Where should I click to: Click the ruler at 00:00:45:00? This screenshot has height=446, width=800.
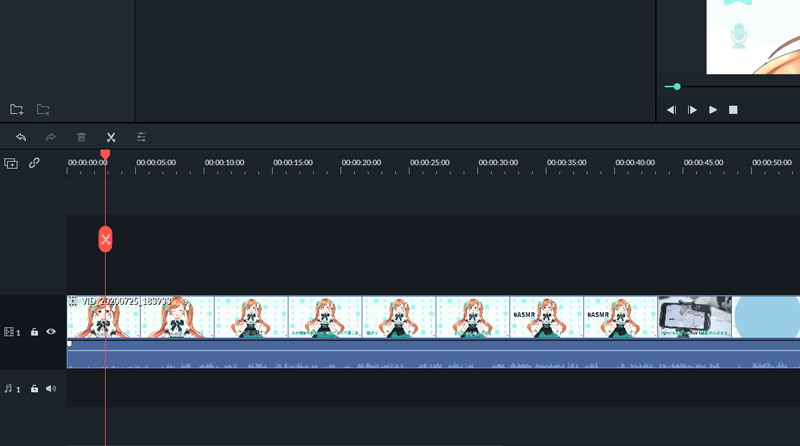[x=703, y=163]
